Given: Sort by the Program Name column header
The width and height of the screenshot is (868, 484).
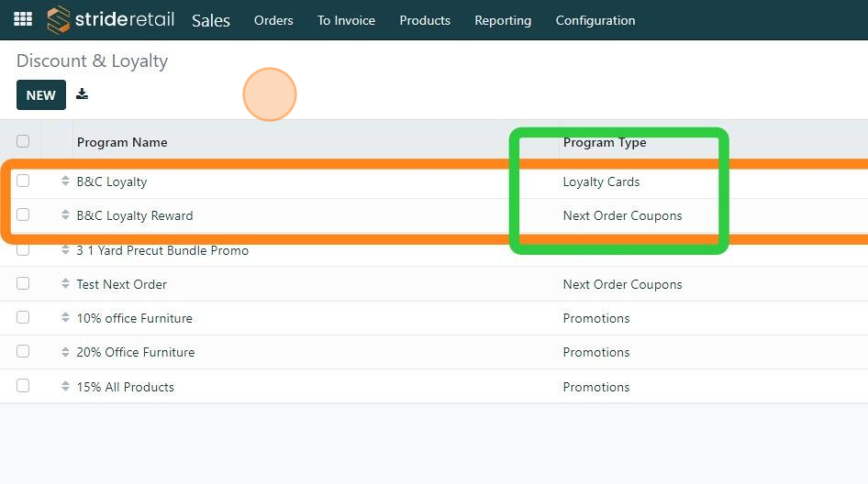Looking at the screenshot, I should [122, 142].
